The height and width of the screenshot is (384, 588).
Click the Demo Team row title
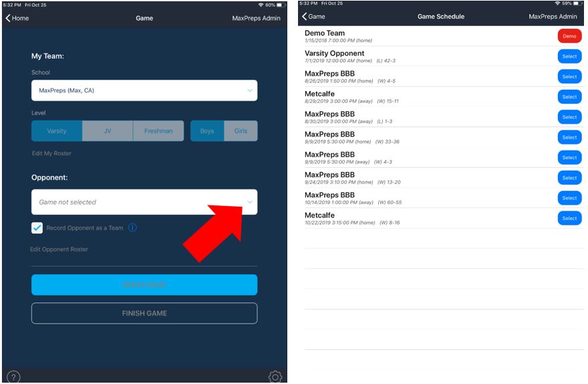(x=324, y=33)
